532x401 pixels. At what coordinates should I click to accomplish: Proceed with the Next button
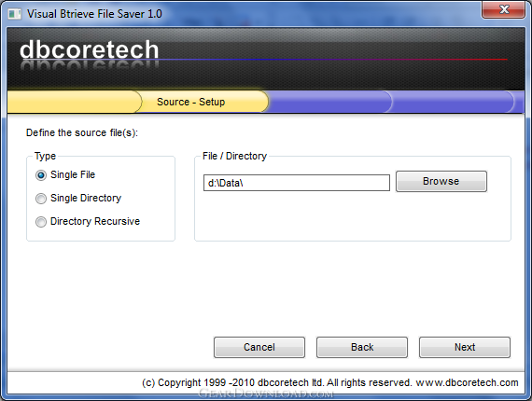pyautogui.click(x=465, y=347)
